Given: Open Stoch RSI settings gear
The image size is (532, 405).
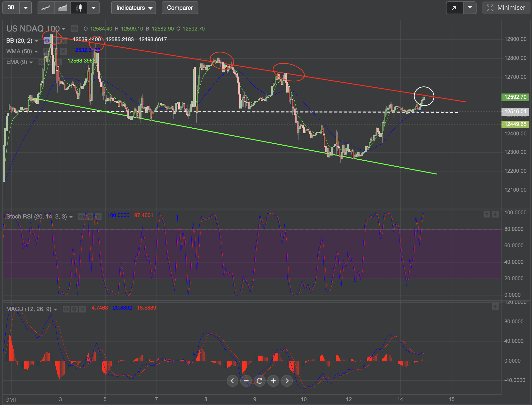Looking at the screenshot, I should [90, 216].
